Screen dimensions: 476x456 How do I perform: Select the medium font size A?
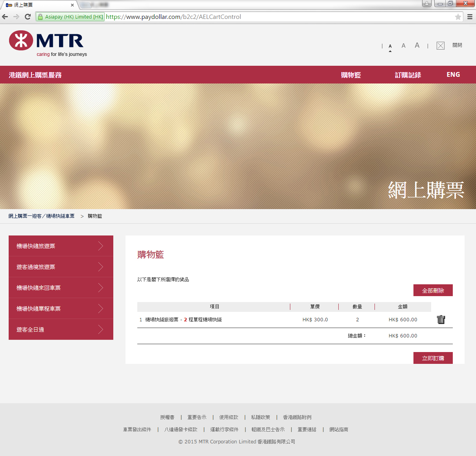[403, 46]
